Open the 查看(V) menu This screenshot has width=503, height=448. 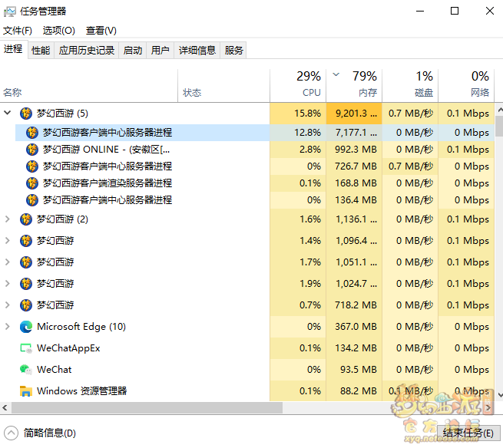coord(101,31)
